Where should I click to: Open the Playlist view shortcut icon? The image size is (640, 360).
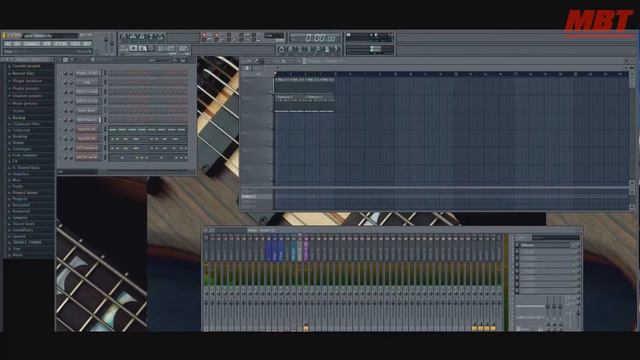pyautogui.click(x=124, y=37)
